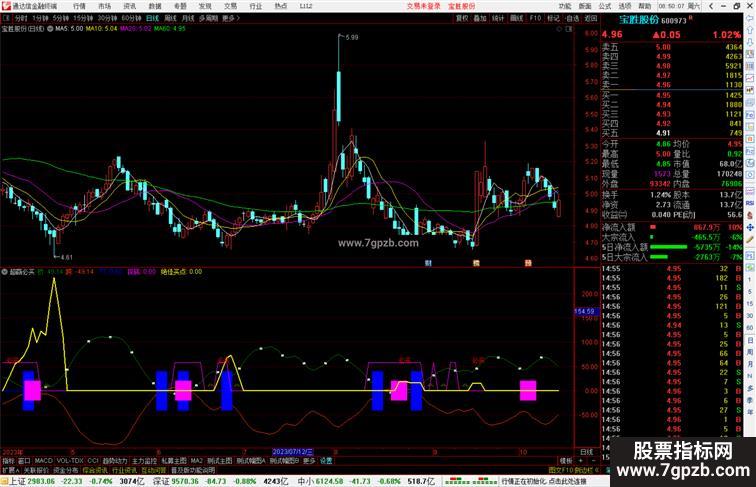
Task: Select the 月线 monthly period tab
Action: pyautogui.click(x=188, y=18)
